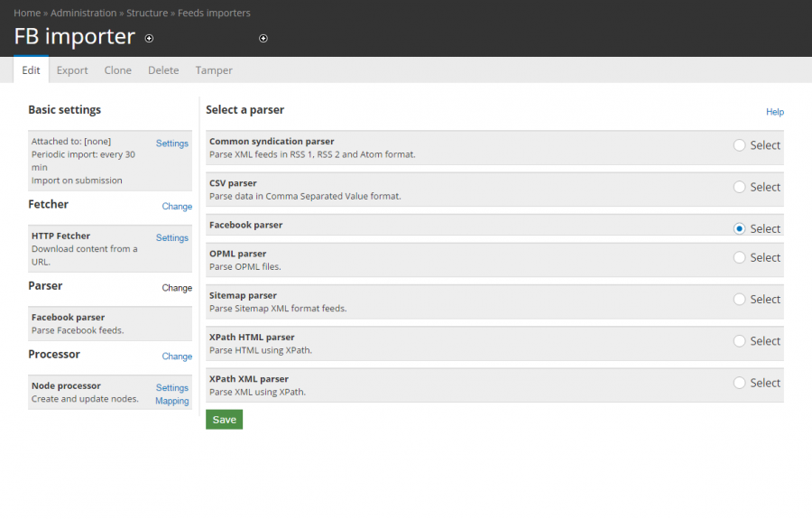
Task: Select the Common syndication parser radio button
Action: [x=739, y=145]
